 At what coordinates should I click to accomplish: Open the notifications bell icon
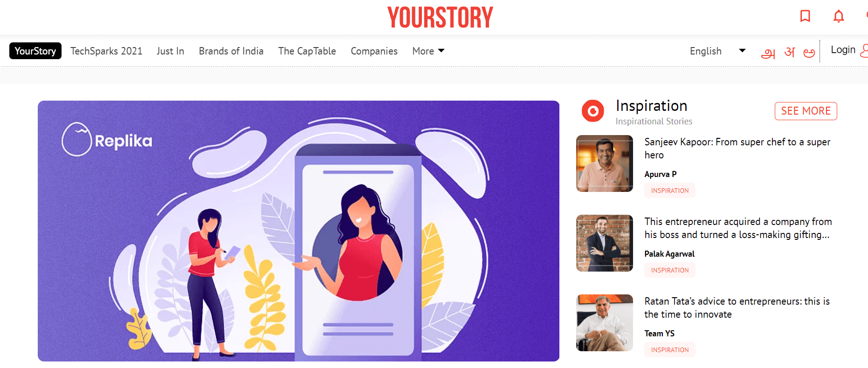click(839, 16)
